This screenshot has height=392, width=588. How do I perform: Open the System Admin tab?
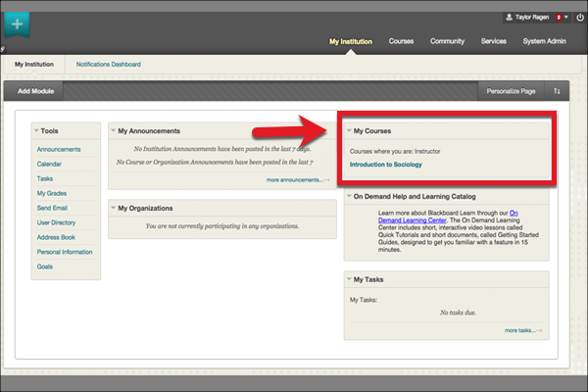tap(543, 41)
